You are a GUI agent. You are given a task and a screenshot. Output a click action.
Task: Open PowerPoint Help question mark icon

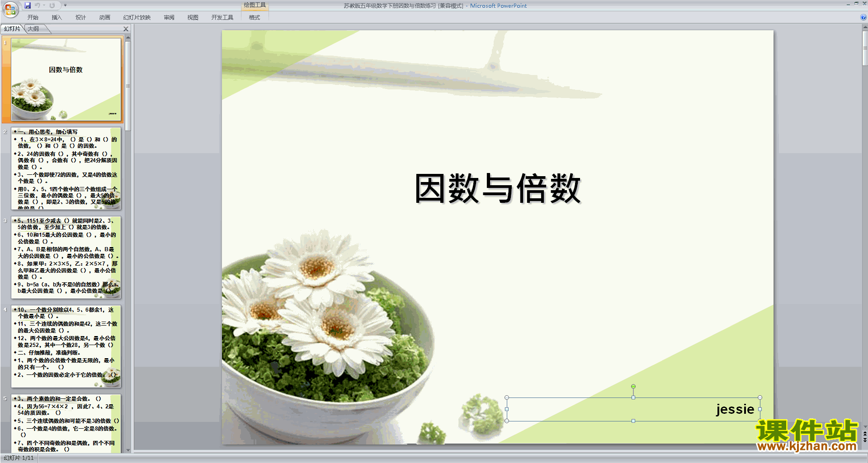click(x=863, y=18)
